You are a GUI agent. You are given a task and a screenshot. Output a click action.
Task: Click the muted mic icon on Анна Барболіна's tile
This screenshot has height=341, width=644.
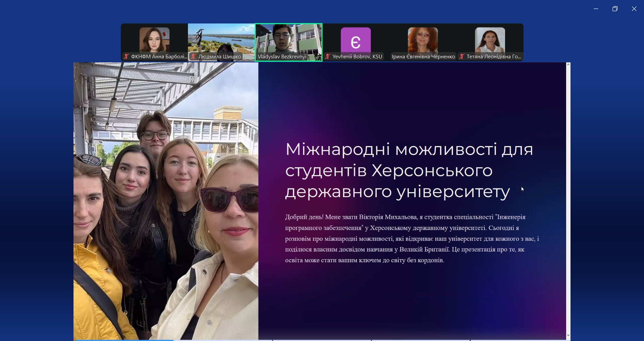[125, 56]
